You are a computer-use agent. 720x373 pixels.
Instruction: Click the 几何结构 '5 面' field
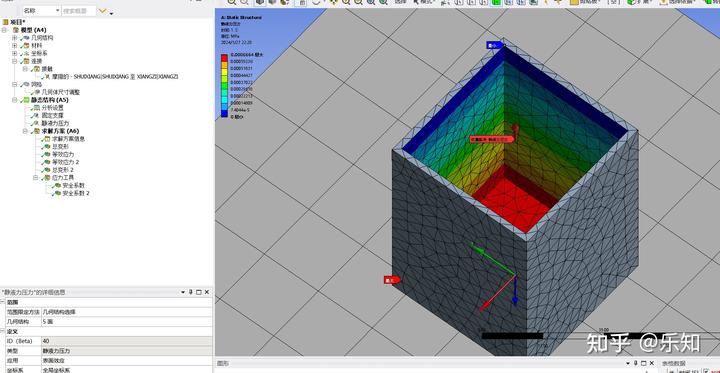[127, 322]
